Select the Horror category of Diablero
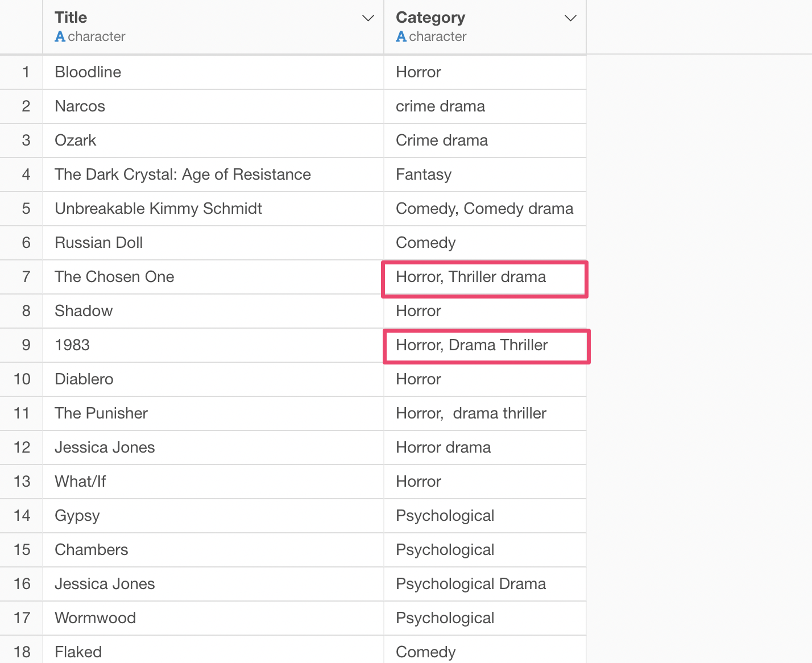Viewport: 812px width, 663px height. 485,379
